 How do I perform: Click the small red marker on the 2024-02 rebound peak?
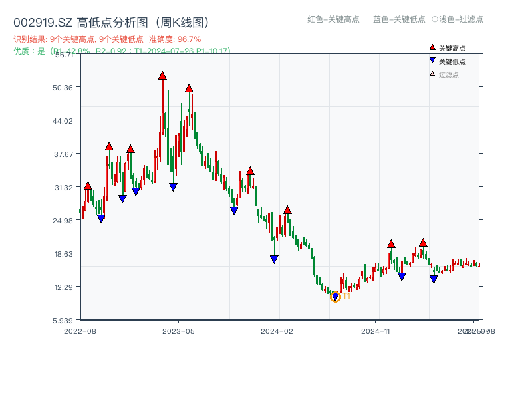[x=287, y=209]
